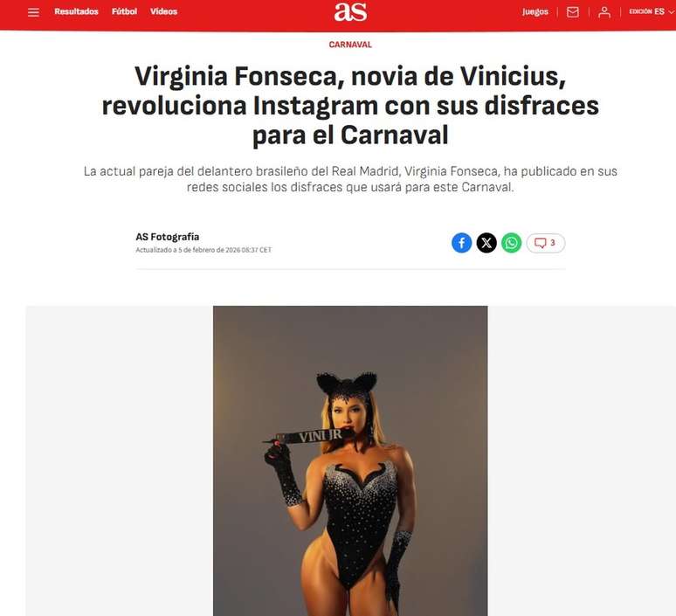Open the comments bubble showing 3
The image size is (676, 616).
[x=545, y=243]
